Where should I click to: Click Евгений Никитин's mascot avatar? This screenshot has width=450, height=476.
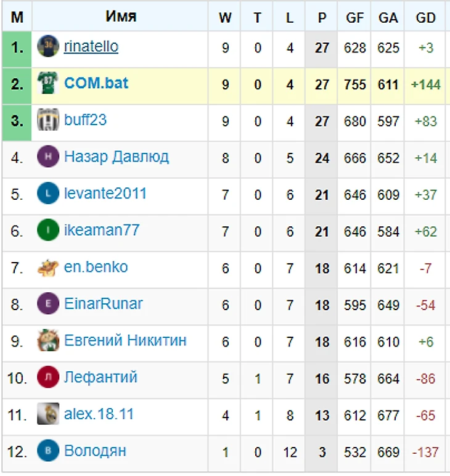[x=48, y=340]
